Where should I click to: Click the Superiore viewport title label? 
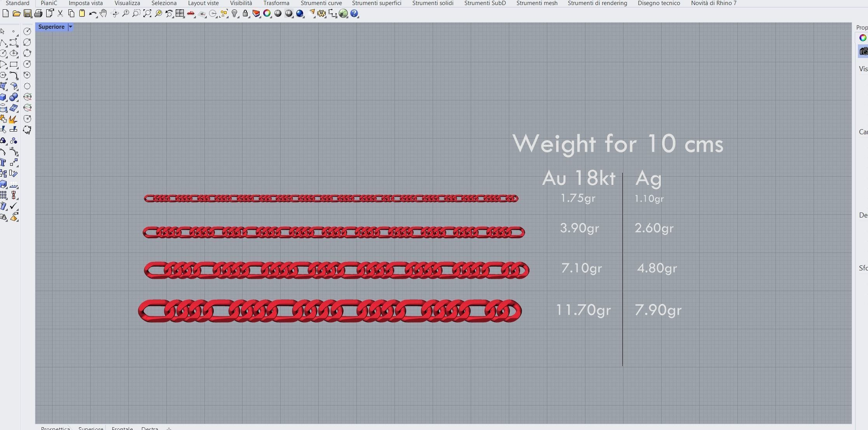tap(51, 27)
